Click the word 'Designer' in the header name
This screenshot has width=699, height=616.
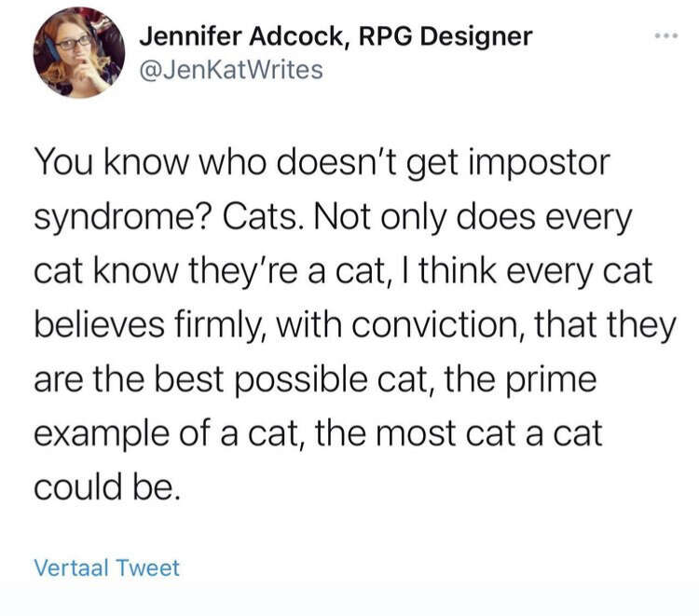pyautogui.click(x=476, y=37)
